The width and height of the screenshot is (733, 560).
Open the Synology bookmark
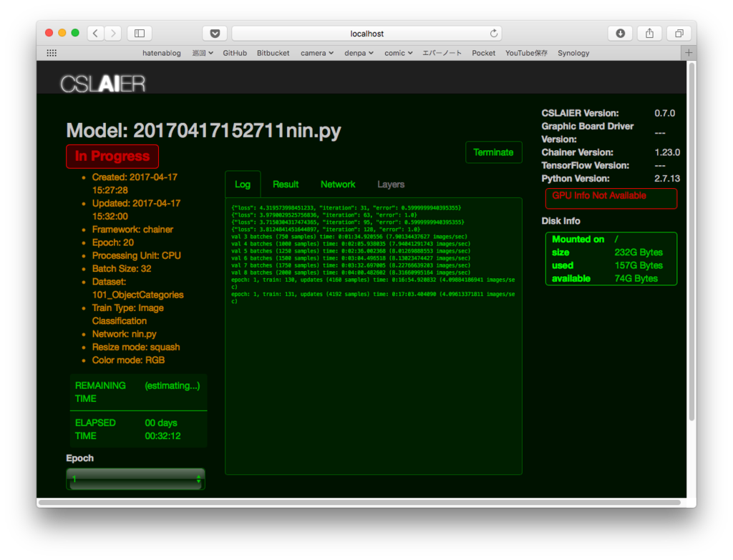click(x=573, y=53)
